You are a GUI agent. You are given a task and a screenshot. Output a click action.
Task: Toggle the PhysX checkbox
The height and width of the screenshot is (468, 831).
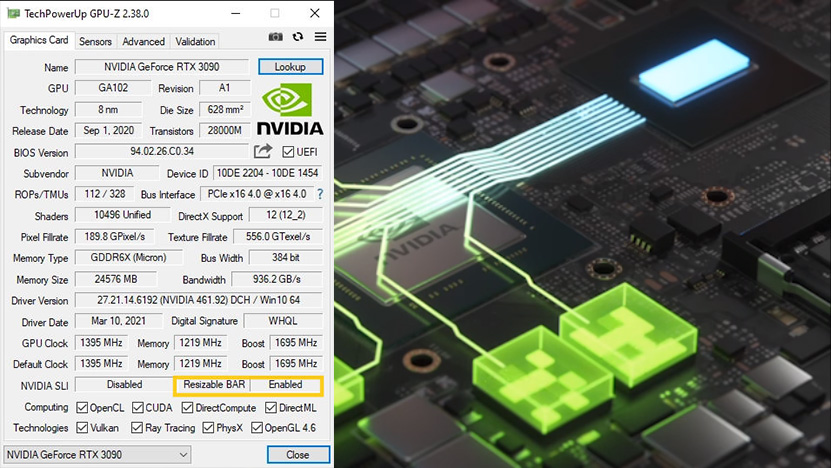[208, 428]
